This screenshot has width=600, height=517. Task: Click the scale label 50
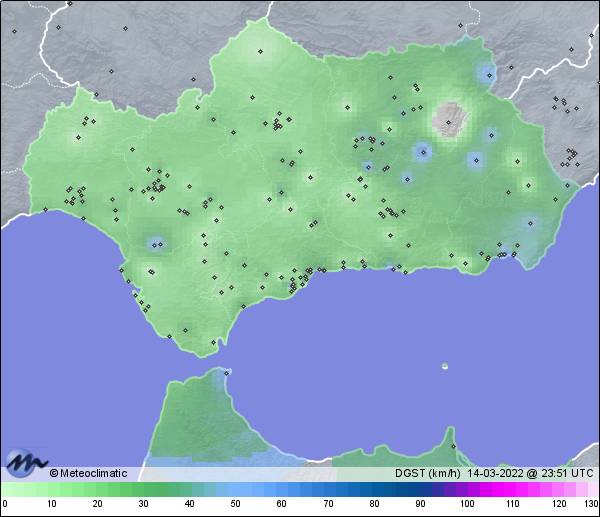(x=235, y=504)
